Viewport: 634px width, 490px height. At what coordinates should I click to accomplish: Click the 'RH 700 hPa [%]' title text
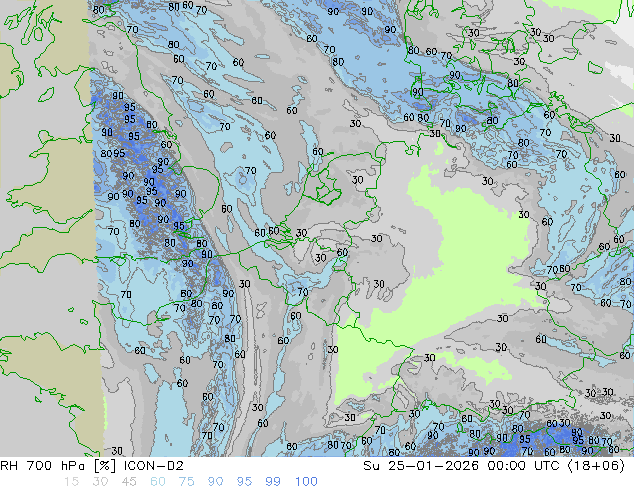(58, 466)
